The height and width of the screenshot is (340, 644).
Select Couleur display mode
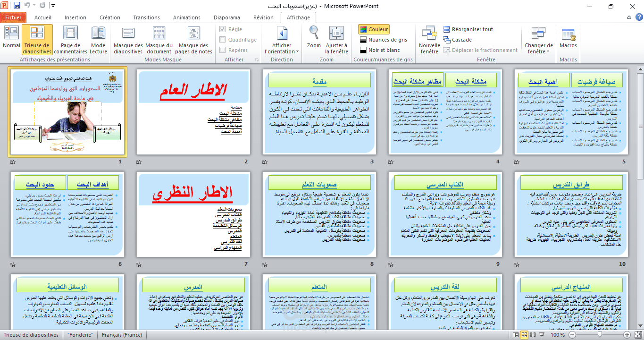click(x=373, y=29)
